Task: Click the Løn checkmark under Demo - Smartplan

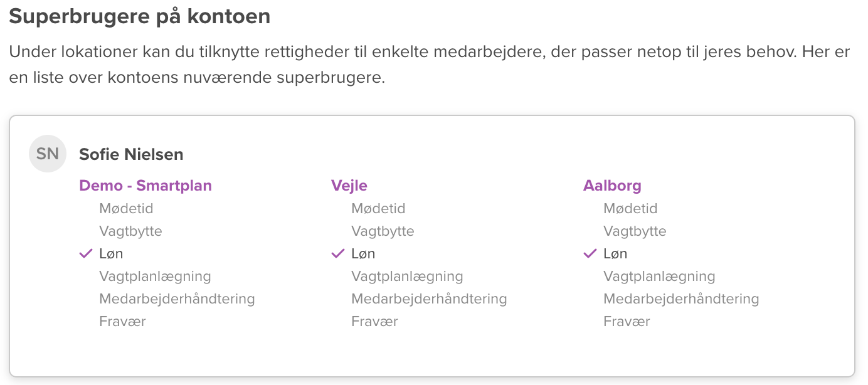Action: [86, 254]
